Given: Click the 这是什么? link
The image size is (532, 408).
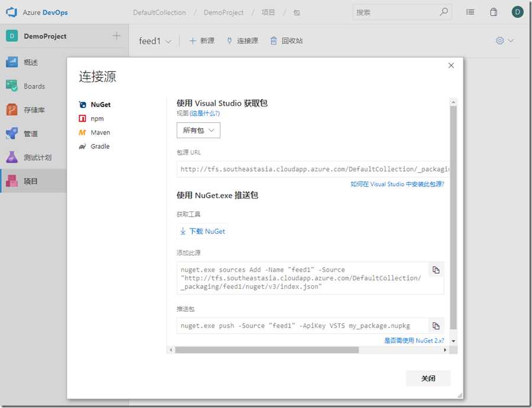Looking at the screenshot, I should click(205, 113).
